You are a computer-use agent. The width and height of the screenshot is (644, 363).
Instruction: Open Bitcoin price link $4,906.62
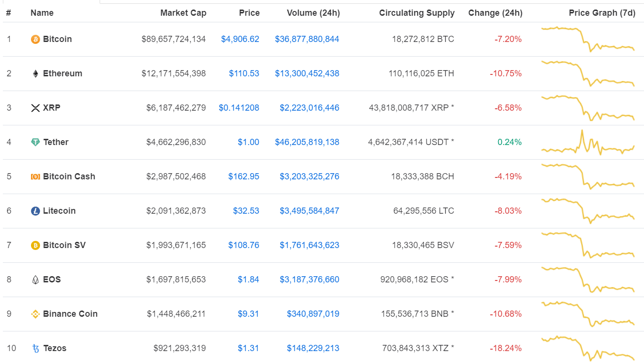pyautogui.click(x=240, y=39)
